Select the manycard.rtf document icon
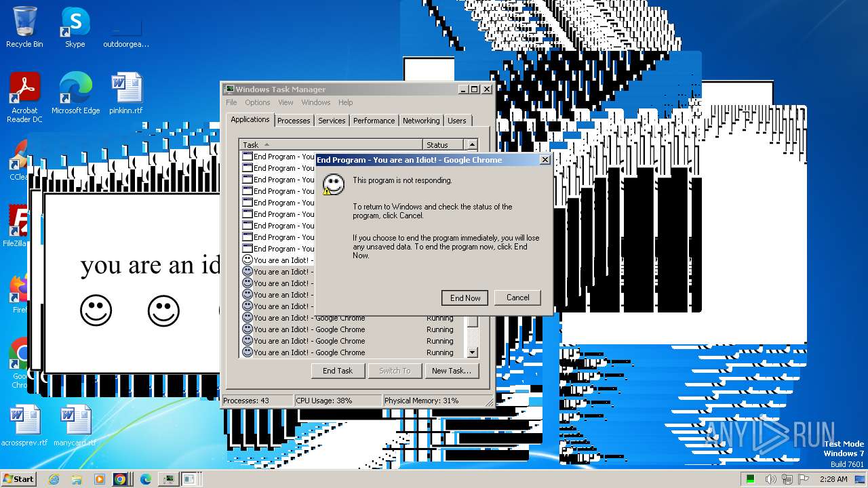Viewport: 868px width, 488px height. coord(75,426)
